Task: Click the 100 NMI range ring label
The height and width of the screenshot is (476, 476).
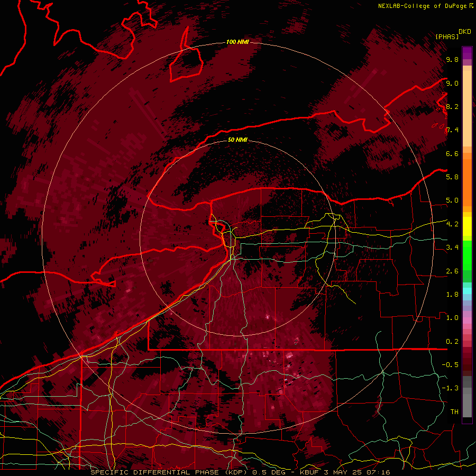Action: tap(237, 42)
